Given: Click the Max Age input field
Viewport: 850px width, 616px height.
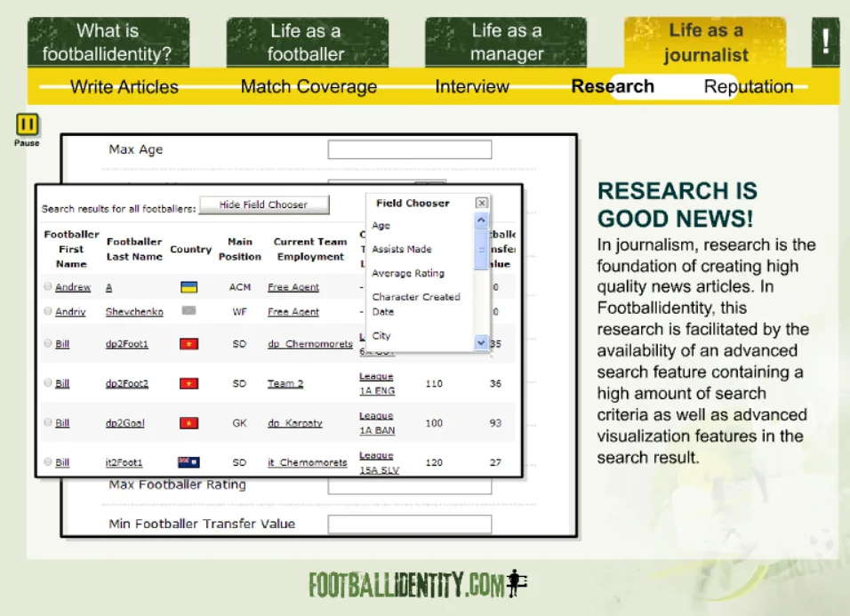Looking at the screenshot, I should pyautogui.click(x=409, y=149).
